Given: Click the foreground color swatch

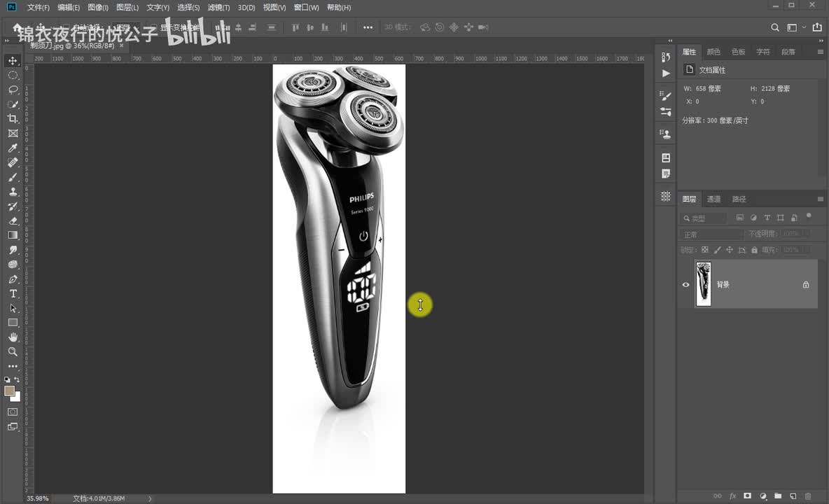Looking at the screenshot, I should click(x=9, y=391).
